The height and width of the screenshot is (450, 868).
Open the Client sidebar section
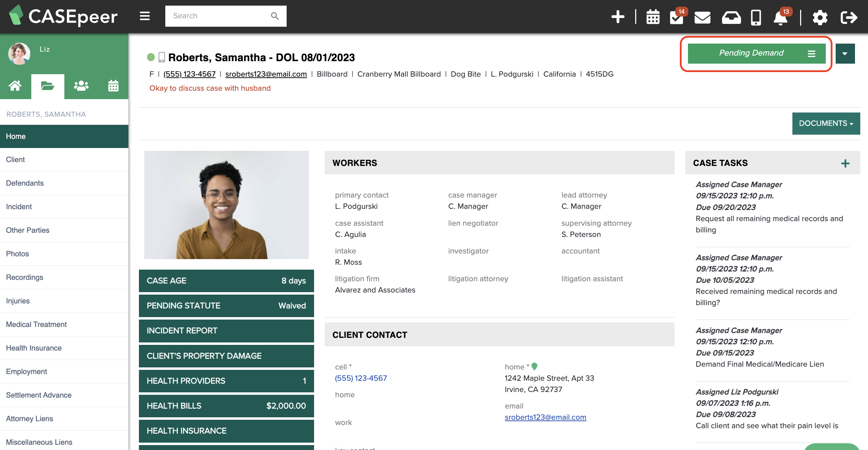64,160
